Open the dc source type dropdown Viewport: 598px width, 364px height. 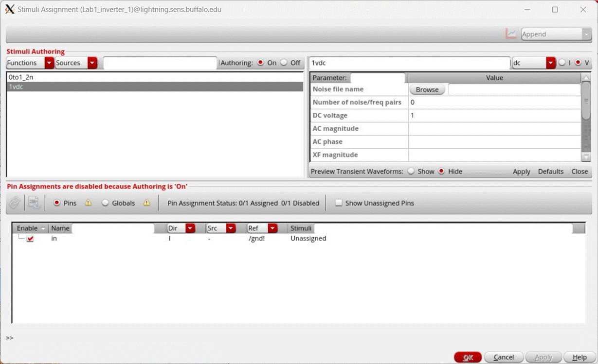(551, 63)
